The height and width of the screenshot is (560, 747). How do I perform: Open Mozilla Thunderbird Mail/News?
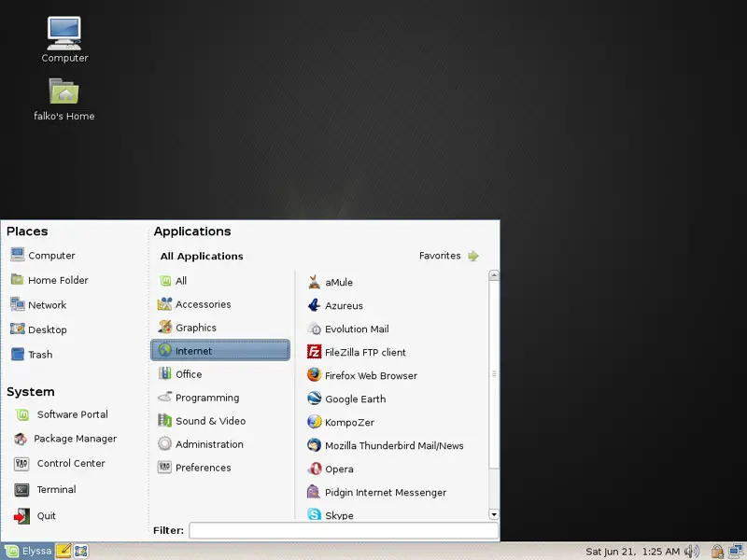[x=386, y=445]
